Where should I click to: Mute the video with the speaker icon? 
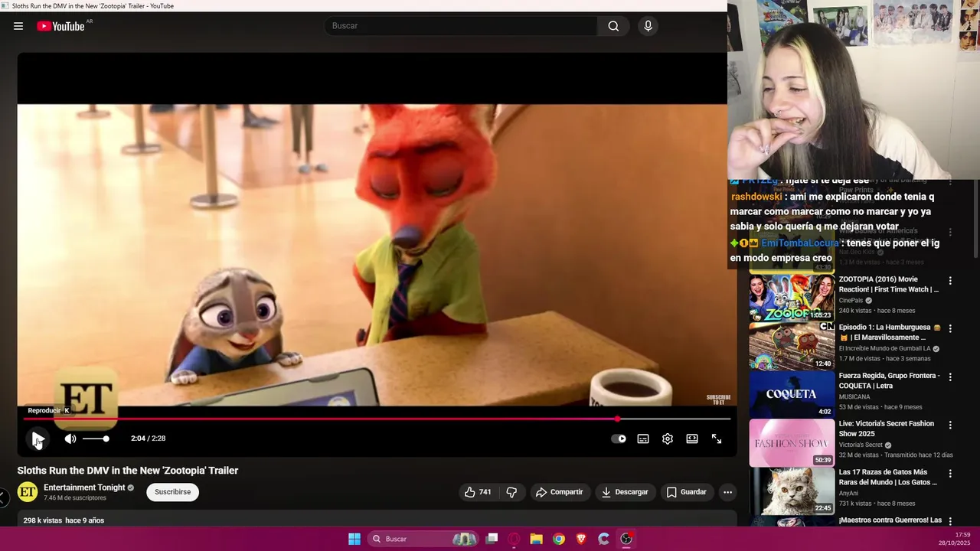click(70, 439)
